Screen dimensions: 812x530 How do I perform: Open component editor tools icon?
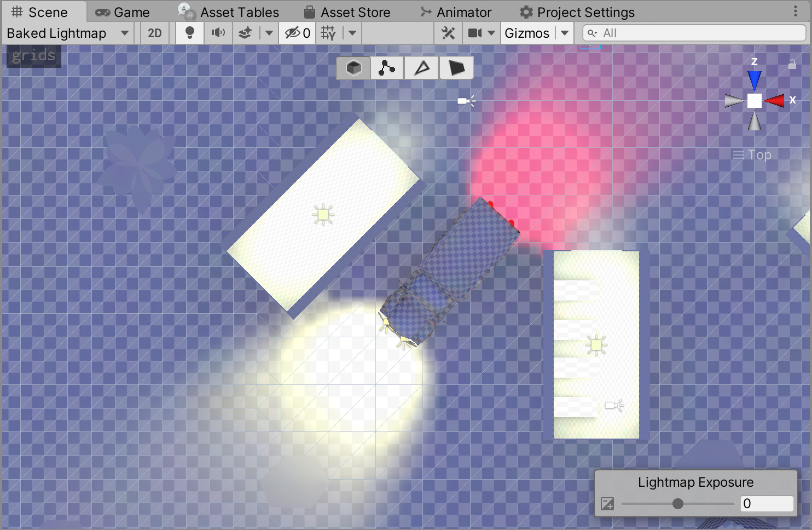point(448,33)
